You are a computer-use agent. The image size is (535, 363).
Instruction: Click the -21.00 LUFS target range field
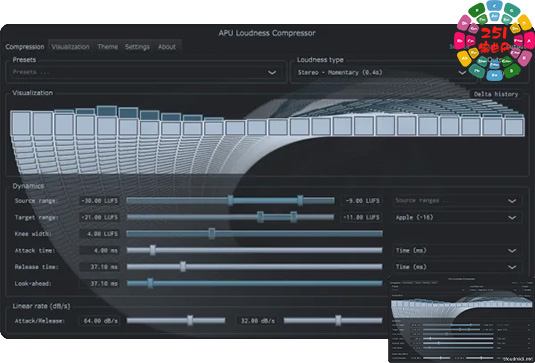[99, 217]
